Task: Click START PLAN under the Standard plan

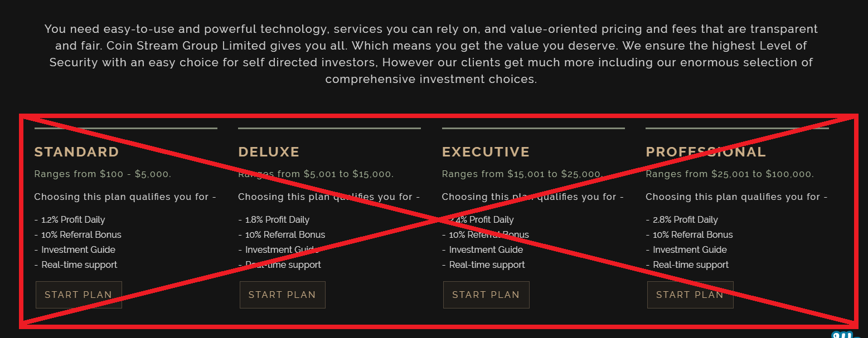Action: [x=79, y=295]
